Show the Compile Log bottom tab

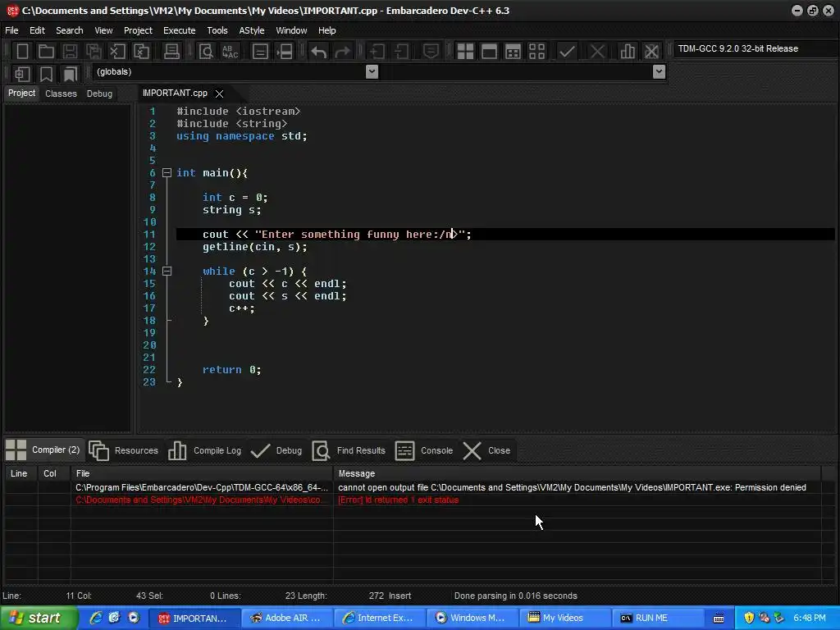point(204,450)
